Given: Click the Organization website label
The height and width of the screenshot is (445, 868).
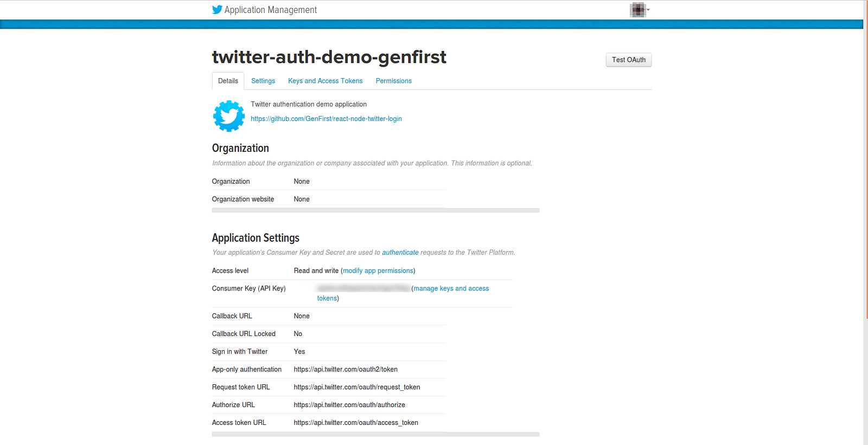Looking at the screenshot, I should tap(243, 199).
